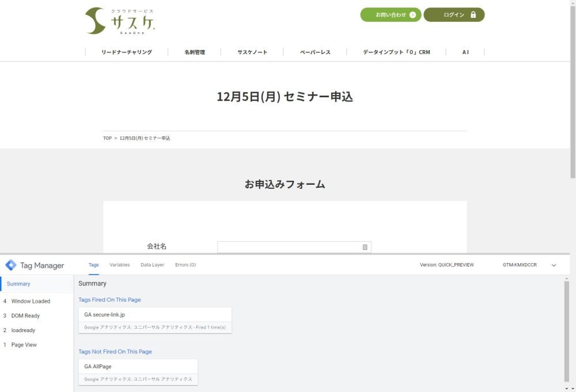576x392 pixels.
Task: Click into the 会社名 text field
Action: (x=288, y=247)
